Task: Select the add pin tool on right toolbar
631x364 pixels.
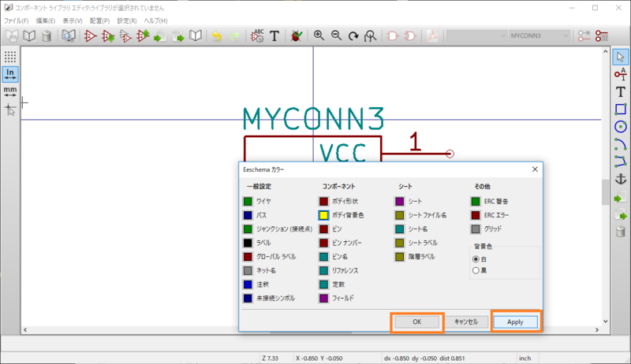Action: (x=620, y=74)
